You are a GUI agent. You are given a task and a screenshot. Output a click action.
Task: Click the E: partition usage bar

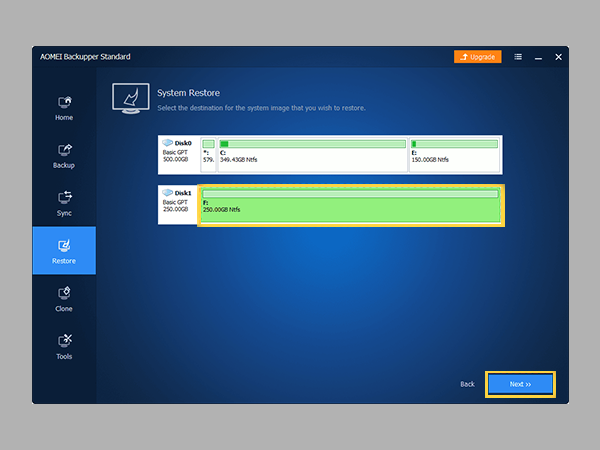click(454, 144)
